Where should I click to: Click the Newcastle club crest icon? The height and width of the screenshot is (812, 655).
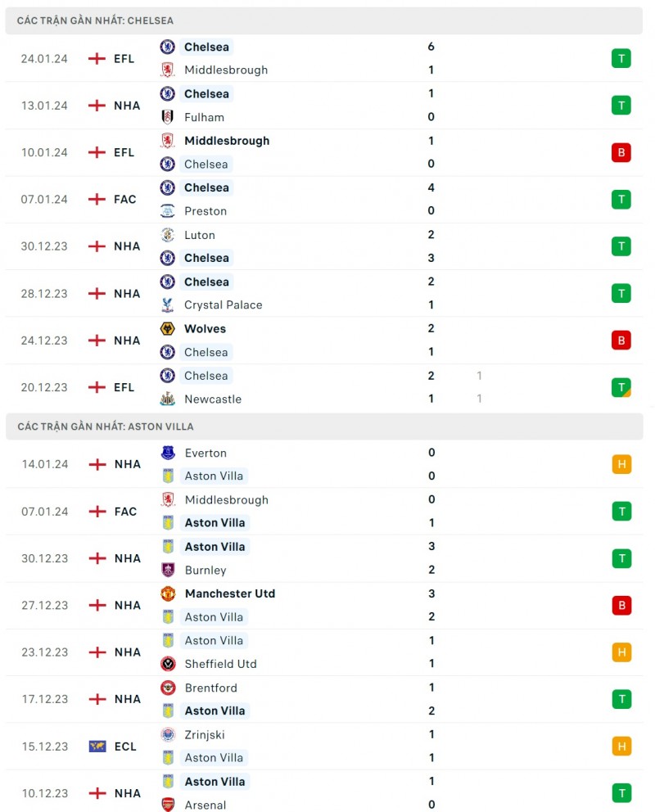[x=168, y=399]
